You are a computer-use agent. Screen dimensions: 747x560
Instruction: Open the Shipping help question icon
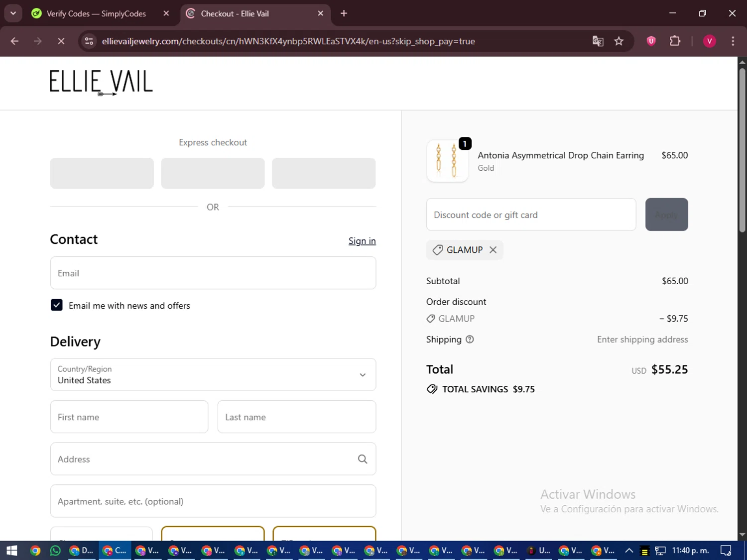point(470,339)
